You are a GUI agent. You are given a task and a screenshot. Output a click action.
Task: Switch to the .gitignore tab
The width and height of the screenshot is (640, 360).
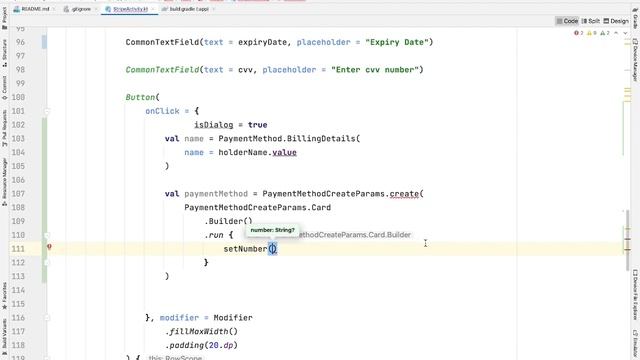point(78,9)
